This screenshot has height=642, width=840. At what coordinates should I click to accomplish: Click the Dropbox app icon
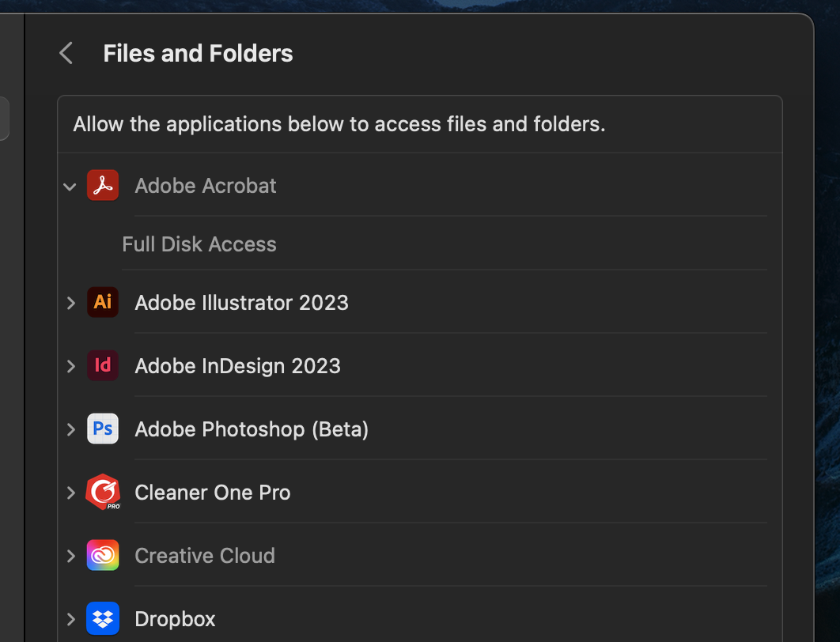(103, 619)
